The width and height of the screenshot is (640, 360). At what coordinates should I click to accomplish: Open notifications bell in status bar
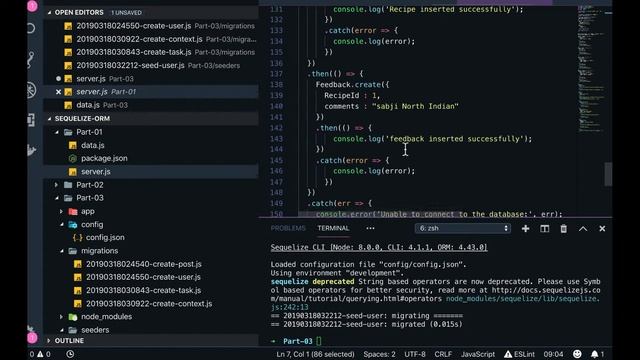point(597,354)
